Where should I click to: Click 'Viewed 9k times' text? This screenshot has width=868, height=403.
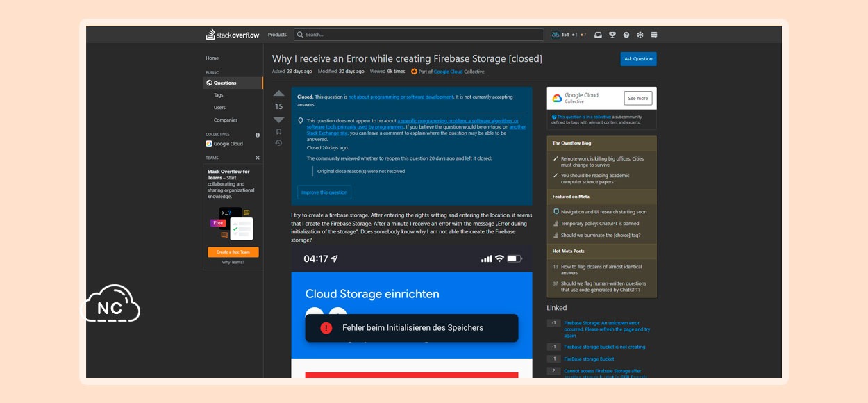[x=387, y=72]
